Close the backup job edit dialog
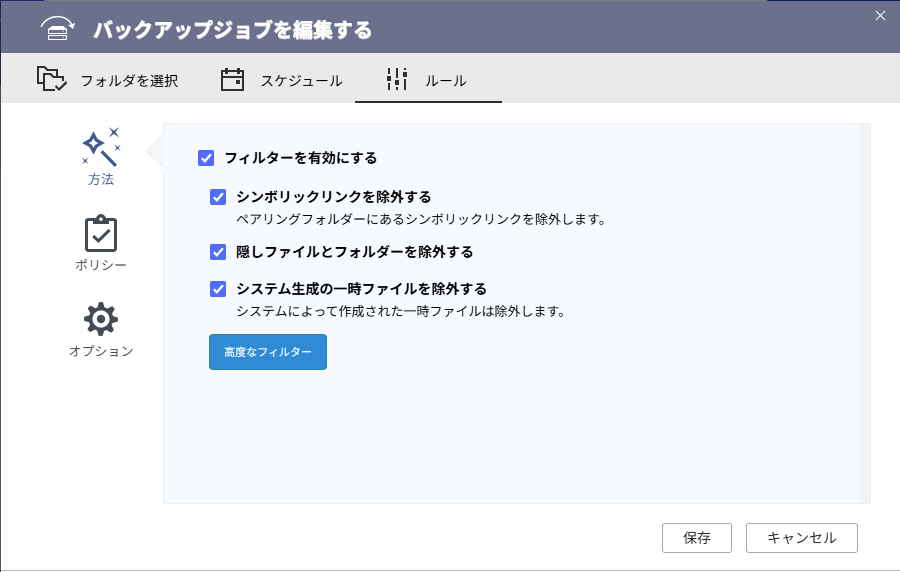The width and height of the screenshot is (900, 572). pos(880,15)
